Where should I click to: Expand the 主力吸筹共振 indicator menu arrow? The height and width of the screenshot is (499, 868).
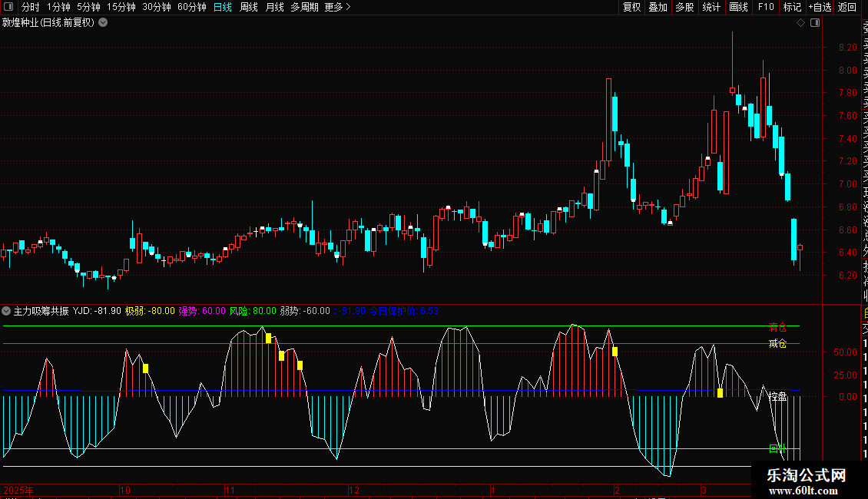[7, 311]
